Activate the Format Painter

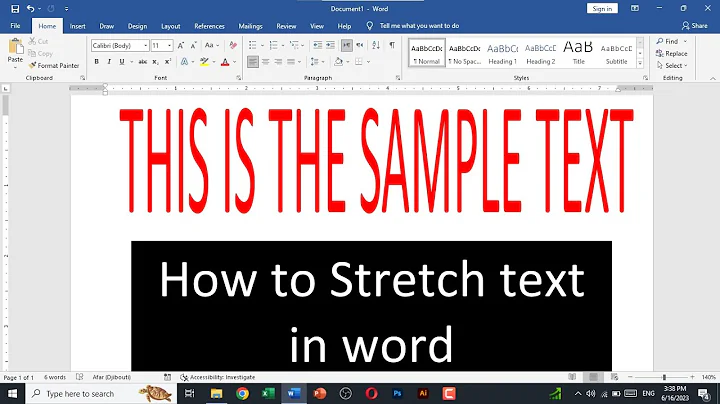[54, 66]
